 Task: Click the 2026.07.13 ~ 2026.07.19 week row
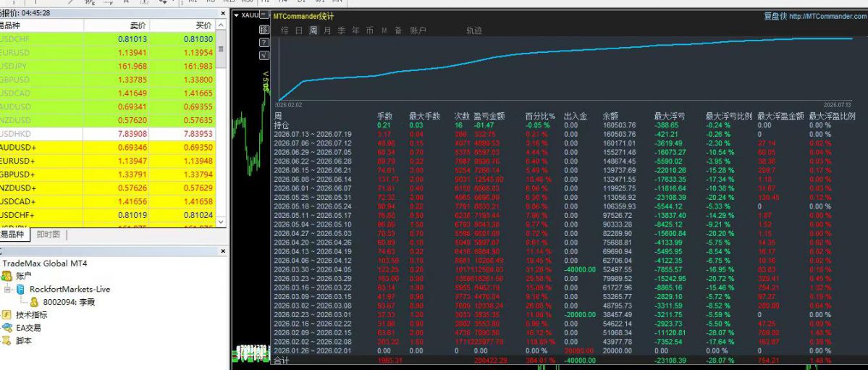coord(565,134)
